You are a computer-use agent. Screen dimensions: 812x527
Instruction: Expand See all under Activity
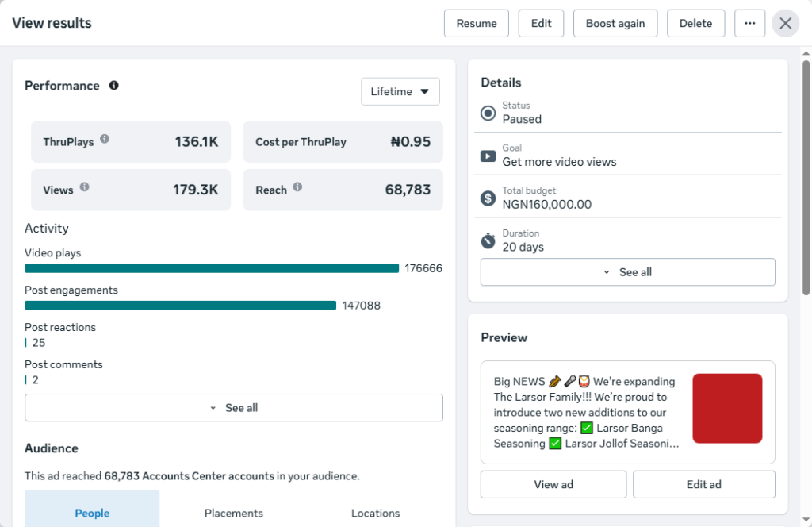click(234, 408)
